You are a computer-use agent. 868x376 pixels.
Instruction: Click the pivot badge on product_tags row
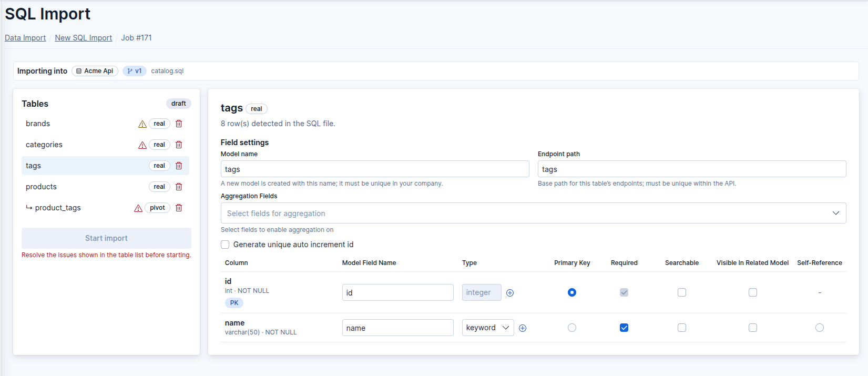tap(157, 208)
